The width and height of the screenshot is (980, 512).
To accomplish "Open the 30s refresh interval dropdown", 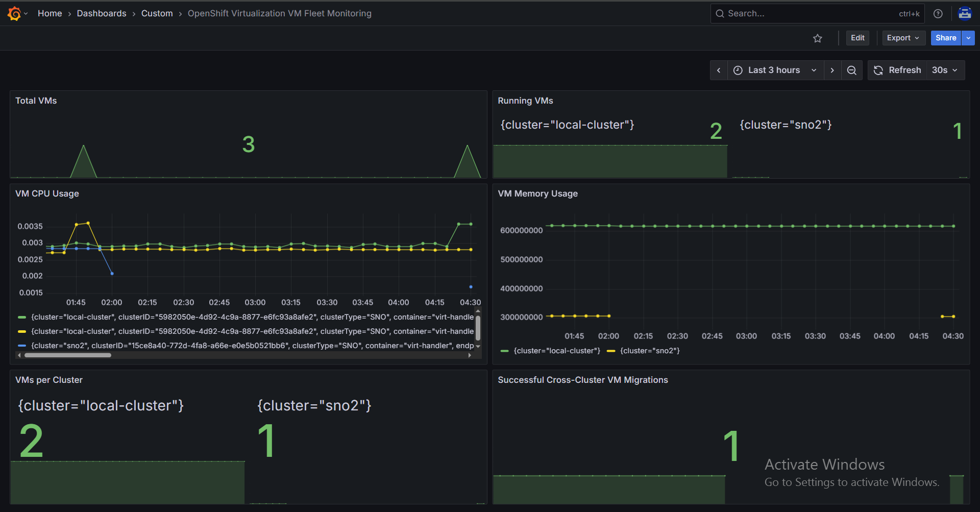I will (x=944, y=70).
